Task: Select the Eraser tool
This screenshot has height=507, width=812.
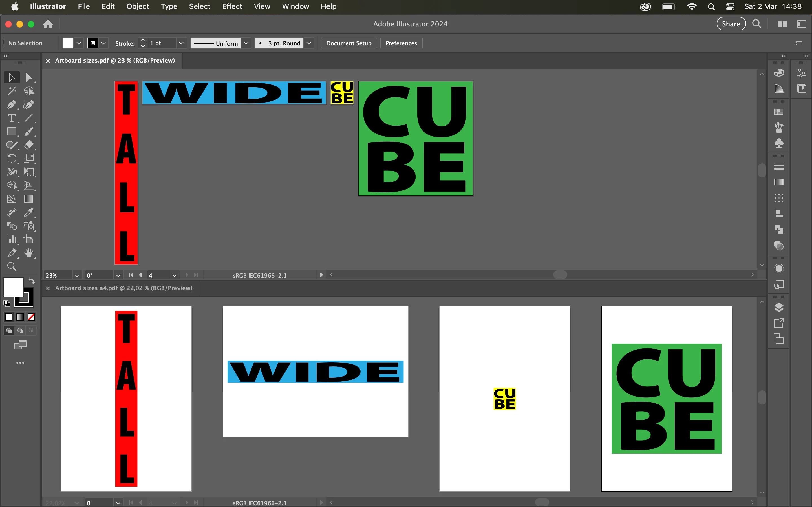Action: (29, 145)
